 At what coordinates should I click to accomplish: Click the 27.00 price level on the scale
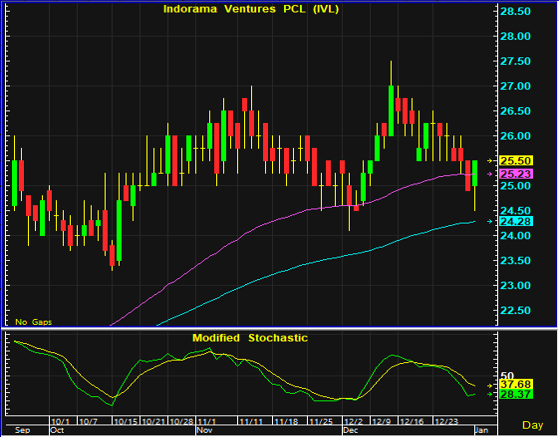[x=515, y=86]
